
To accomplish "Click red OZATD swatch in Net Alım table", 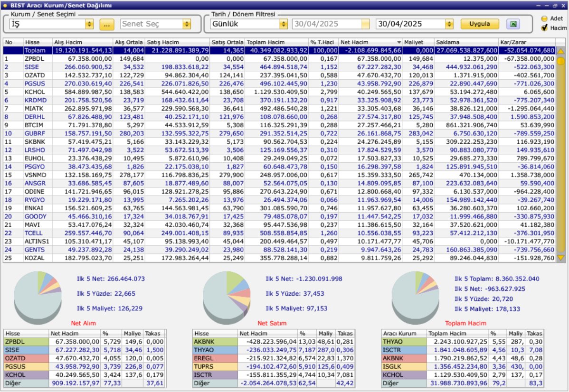I will pos(26,358).
